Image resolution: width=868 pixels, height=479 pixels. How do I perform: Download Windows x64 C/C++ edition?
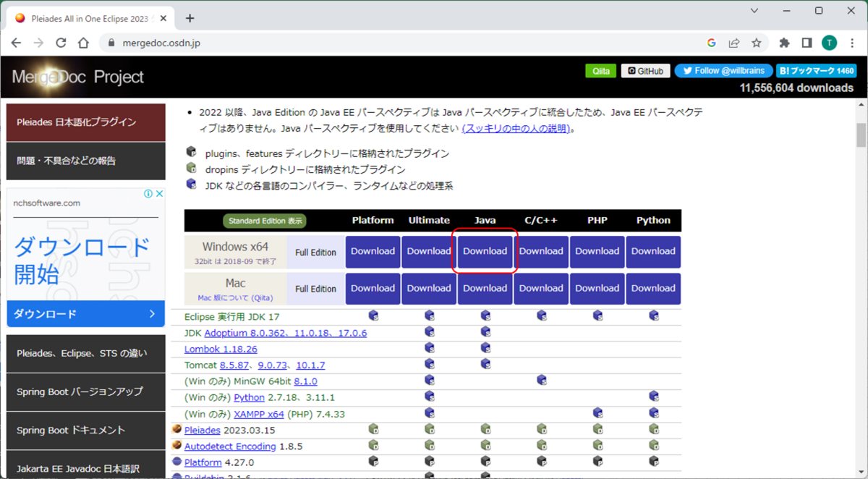(x=541, y=252)
